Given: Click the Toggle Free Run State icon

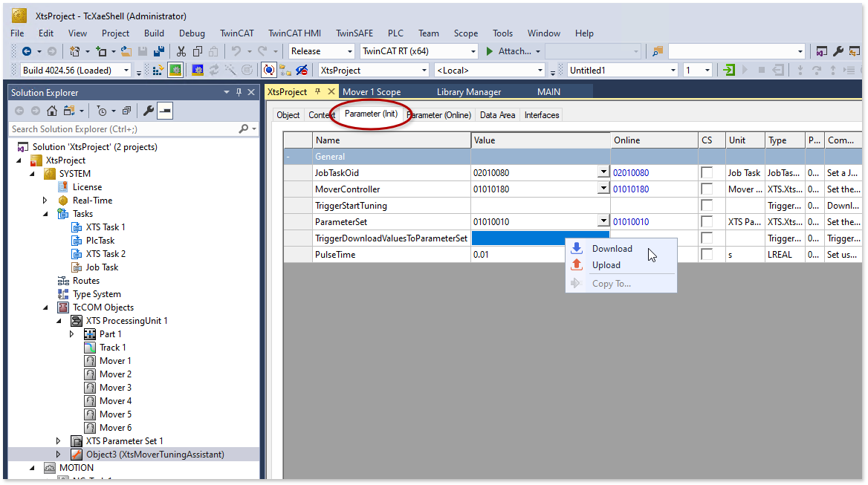Looking at the screenshot, I should tap(247, 71).
